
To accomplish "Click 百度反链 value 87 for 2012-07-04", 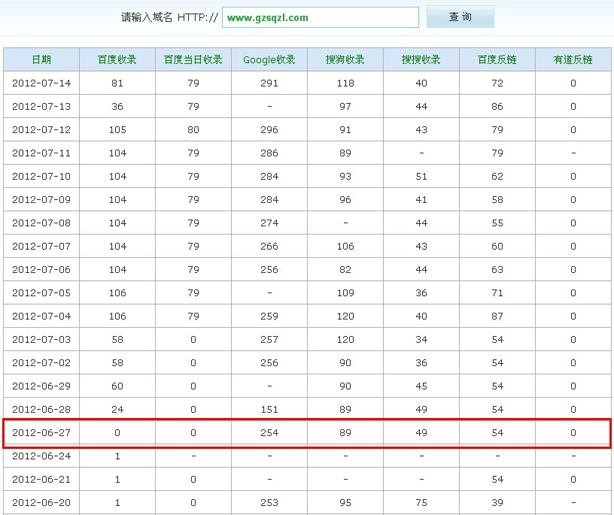I will pyautogui.click(x=497, y=316).
